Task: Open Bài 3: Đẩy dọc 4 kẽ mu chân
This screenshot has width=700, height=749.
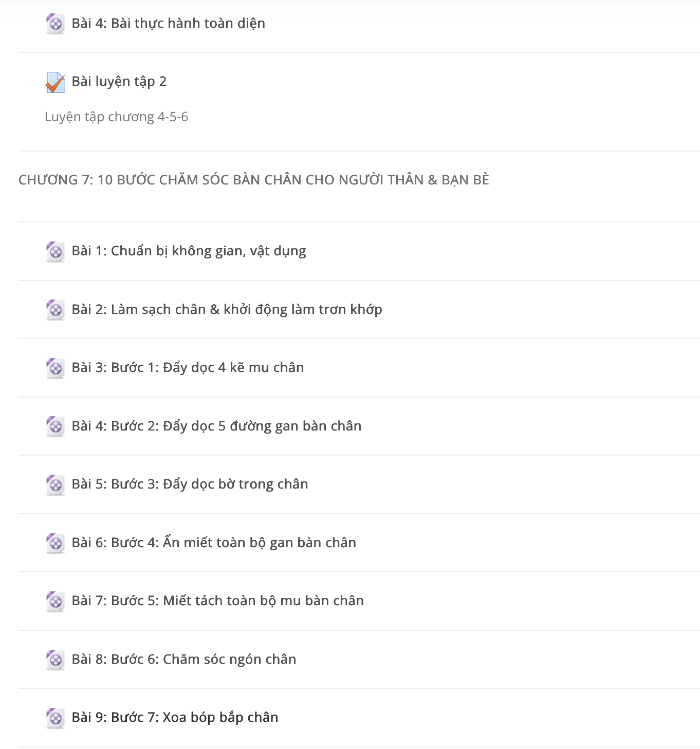Action: (x=188, y=368)
